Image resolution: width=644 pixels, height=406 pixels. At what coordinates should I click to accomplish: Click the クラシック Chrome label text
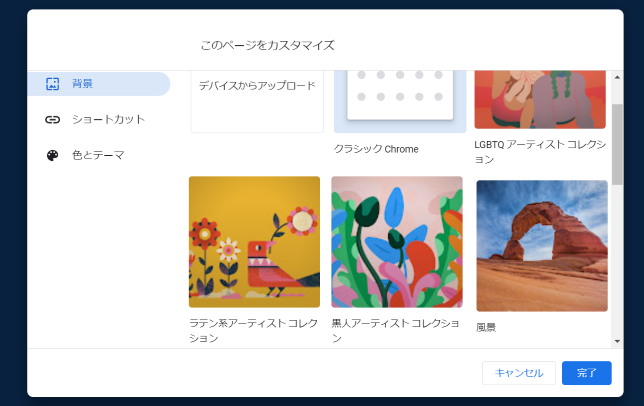[x=376, y=149]
